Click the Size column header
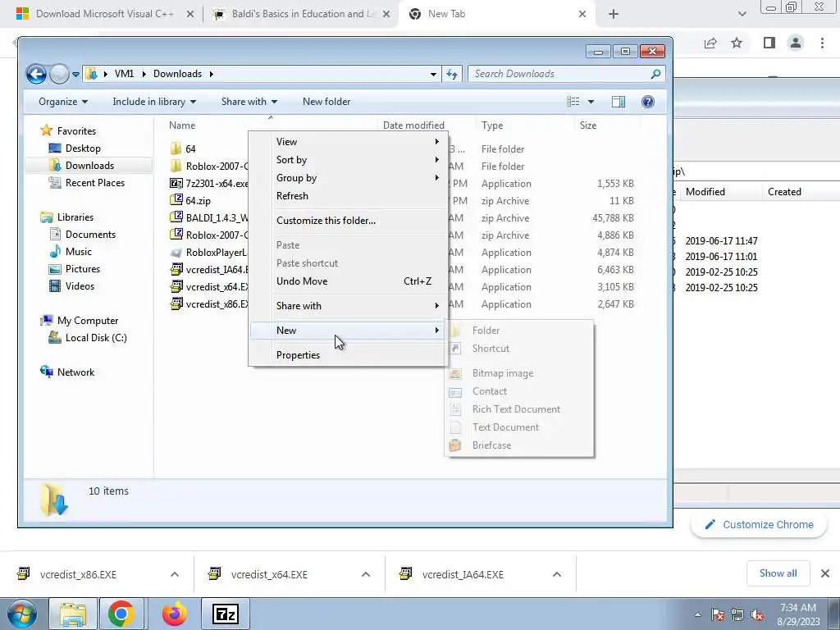 pos(587,126)
